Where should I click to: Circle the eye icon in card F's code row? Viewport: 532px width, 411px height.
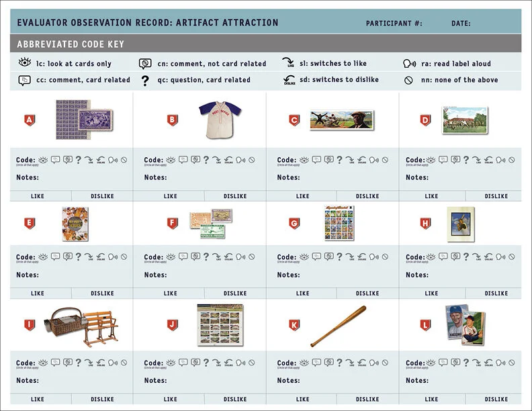pyautogui.click(x=171, y=257)
